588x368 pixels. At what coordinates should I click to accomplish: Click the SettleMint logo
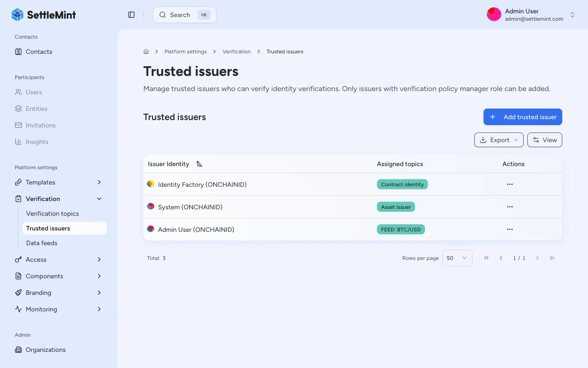[x=44, y=15]
